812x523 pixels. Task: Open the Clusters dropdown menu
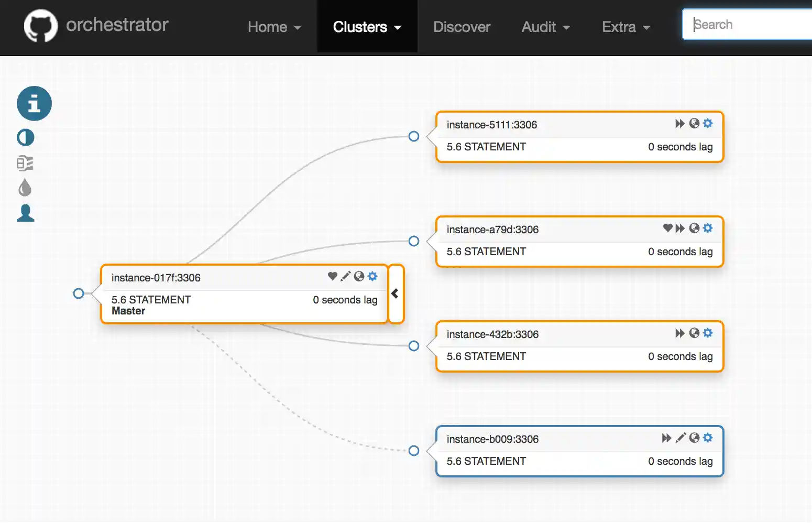(367, 27)
